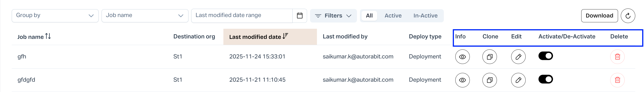
Task: Deactivate the gfh job toggle
Action: click(x=545, y=56)
